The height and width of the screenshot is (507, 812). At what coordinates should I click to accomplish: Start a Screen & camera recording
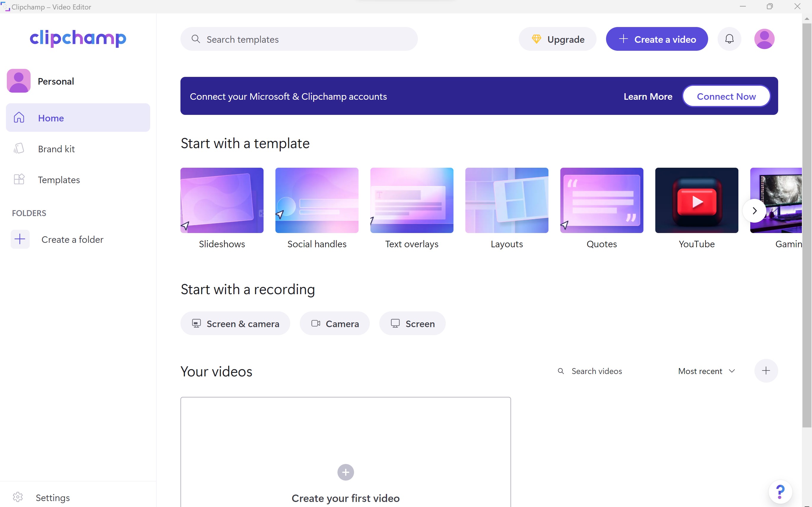[235, 323]
